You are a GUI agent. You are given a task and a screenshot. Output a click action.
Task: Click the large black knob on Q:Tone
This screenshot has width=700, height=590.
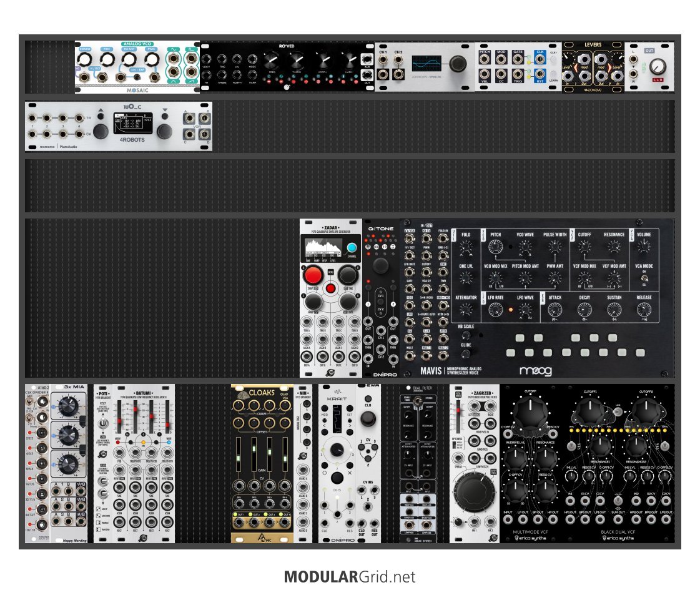point(380,265)
